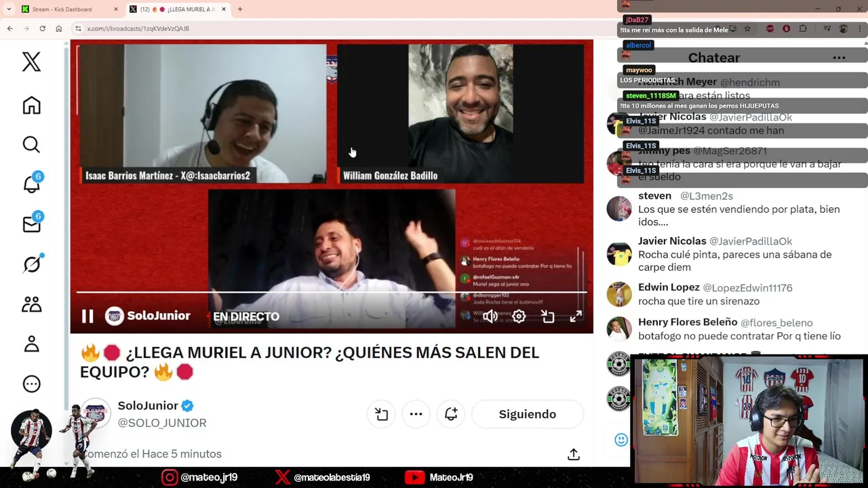Click the EN DIRECTO live indicator

point(246,317)
